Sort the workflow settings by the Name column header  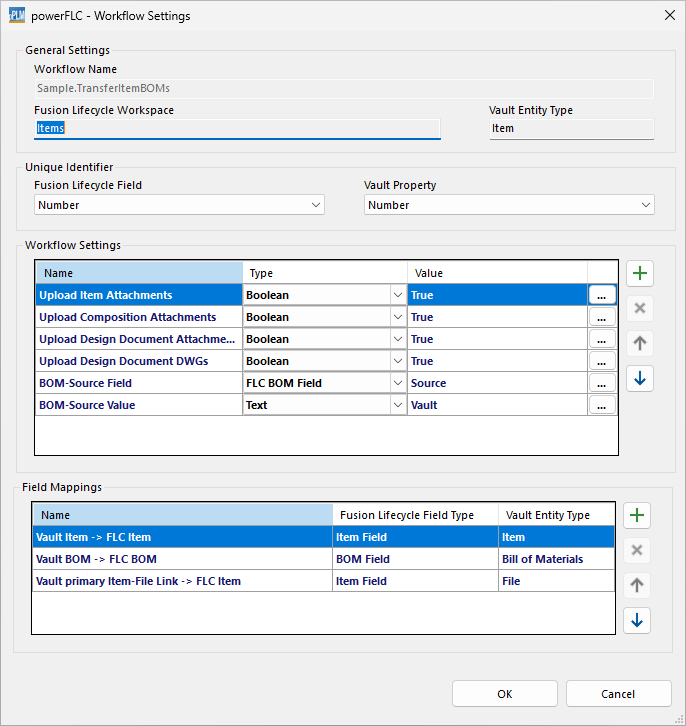139,273
